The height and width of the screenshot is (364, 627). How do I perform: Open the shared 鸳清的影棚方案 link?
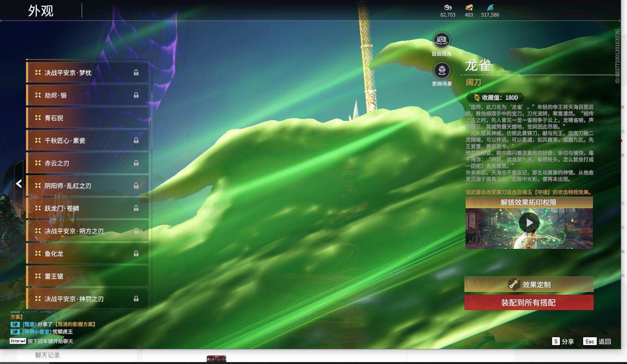[74, 324]
